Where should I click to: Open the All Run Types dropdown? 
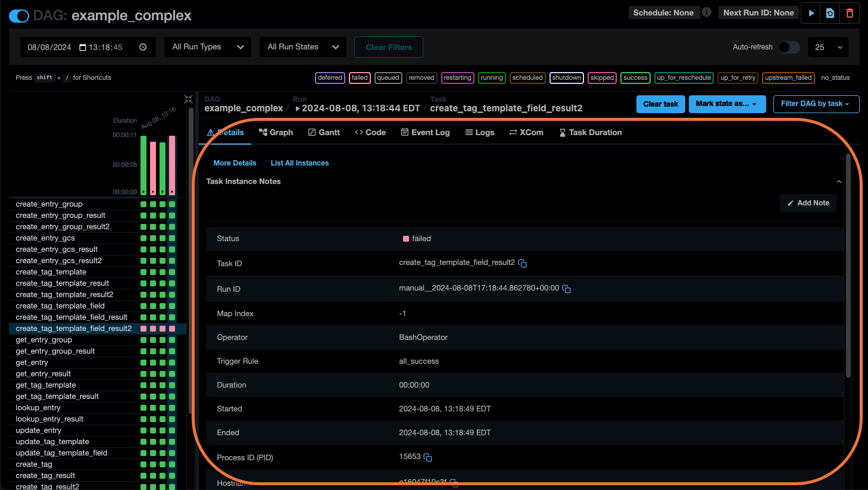pyautogui.click(x=207, y=46)
